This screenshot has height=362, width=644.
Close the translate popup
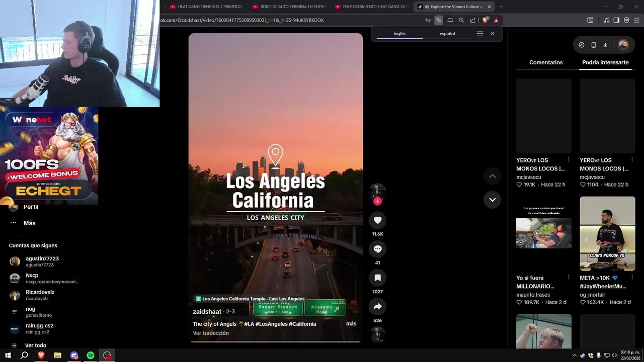point(493,34)
